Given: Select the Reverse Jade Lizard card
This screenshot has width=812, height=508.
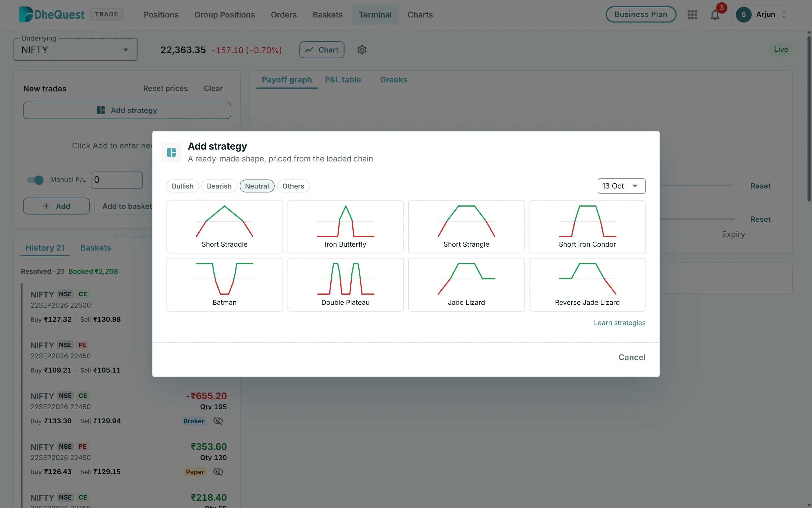Looking at the screenshot, I should [587, 284].
